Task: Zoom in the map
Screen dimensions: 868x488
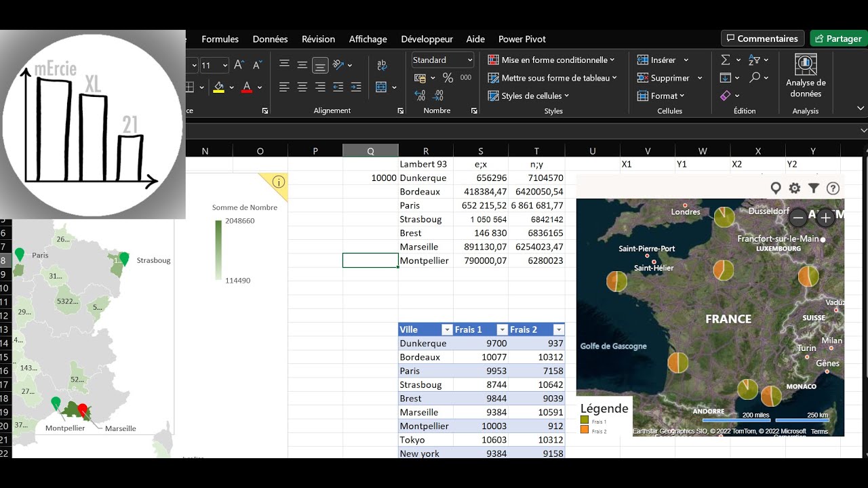Action: 825,218
